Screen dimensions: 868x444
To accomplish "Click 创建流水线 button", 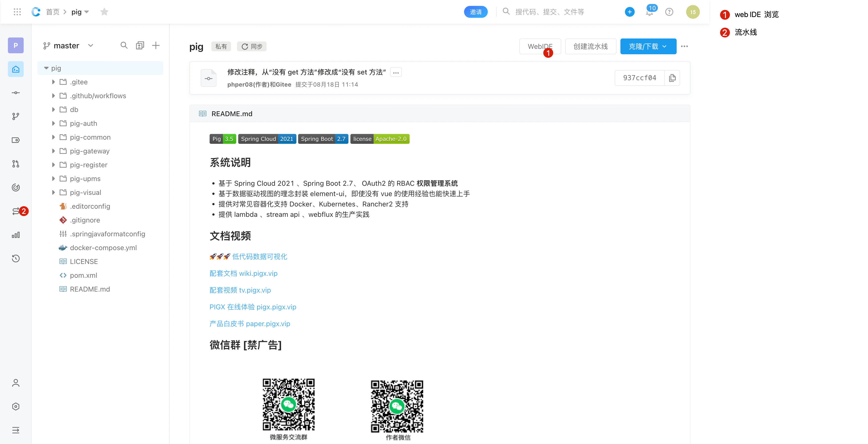I will pos(590,46).
